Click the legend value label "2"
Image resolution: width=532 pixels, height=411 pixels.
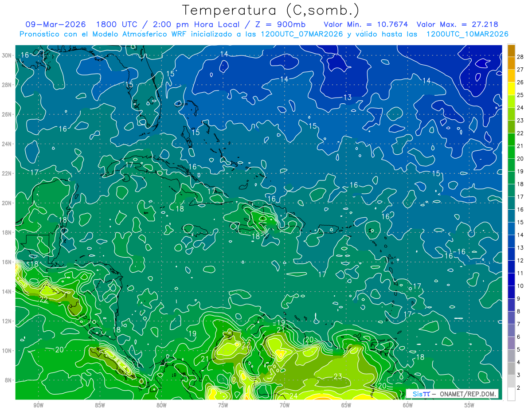coord(519,388)
